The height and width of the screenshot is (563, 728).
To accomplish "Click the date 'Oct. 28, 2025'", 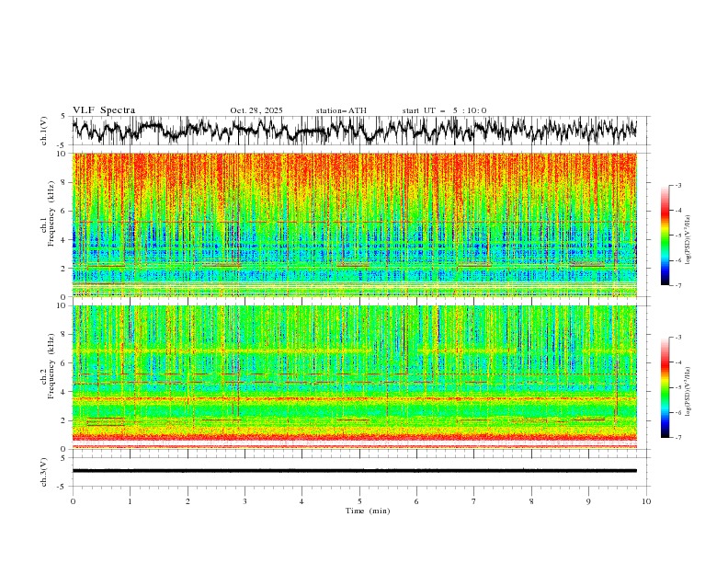I will pos(256,110).
